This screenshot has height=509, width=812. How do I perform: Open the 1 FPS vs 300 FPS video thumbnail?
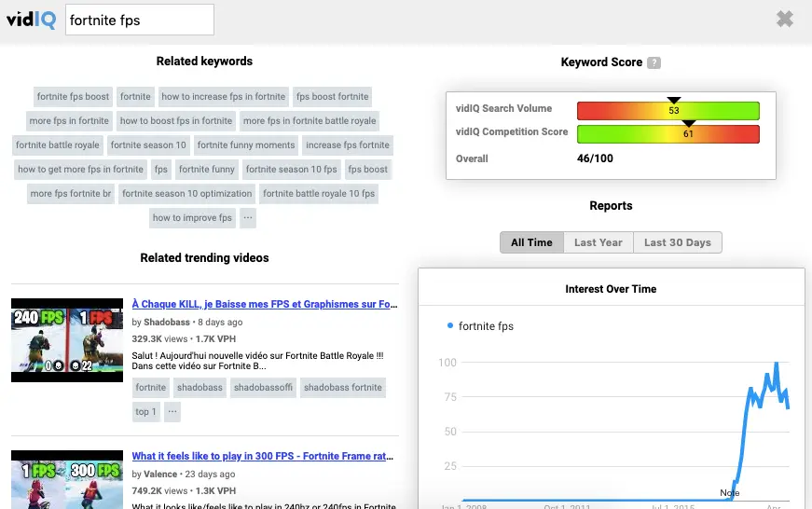point(67,479)
